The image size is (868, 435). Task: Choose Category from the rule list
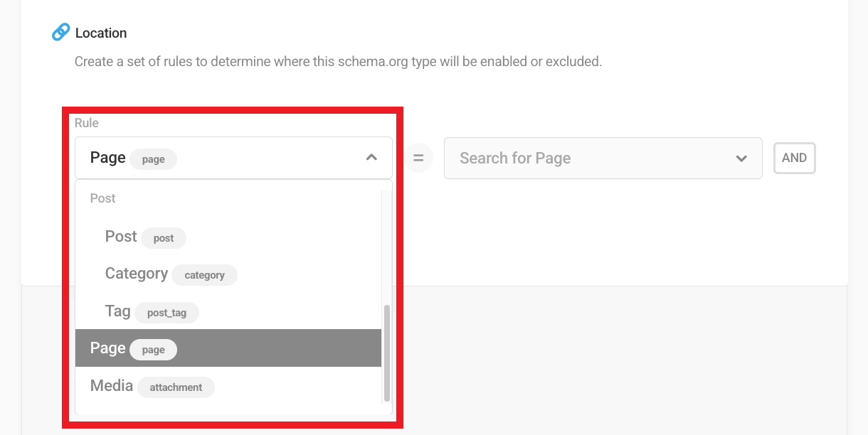[x=137, y=274]
